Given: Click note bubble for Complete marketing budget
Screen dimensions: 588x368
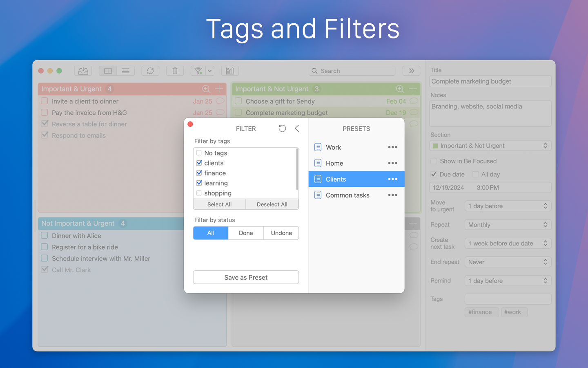Looking at the screenshot, I should click(414, 112).
